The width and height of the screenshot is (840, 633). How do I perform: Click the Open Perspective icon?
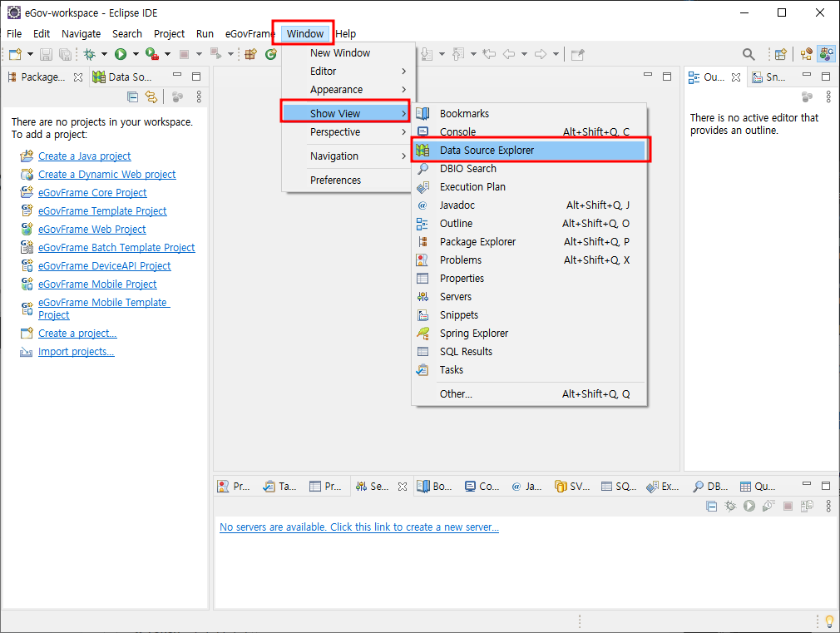pyautogui.click(x=781, y=54)
